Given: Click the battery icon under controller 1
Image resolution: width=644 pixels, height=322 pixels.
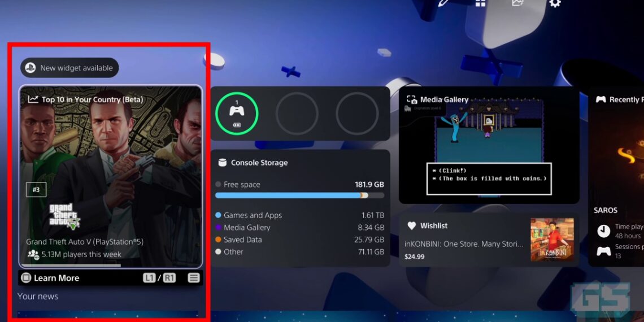Looking at the screenshot, I should click(237, 125).
